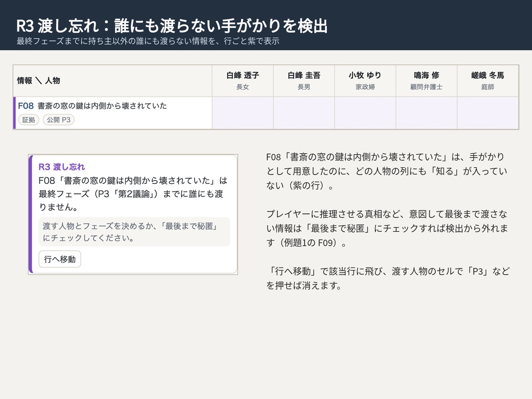This screenshot has width=532, height=399.
Task: Click the 長女 role label
Action: coord(243,87)
